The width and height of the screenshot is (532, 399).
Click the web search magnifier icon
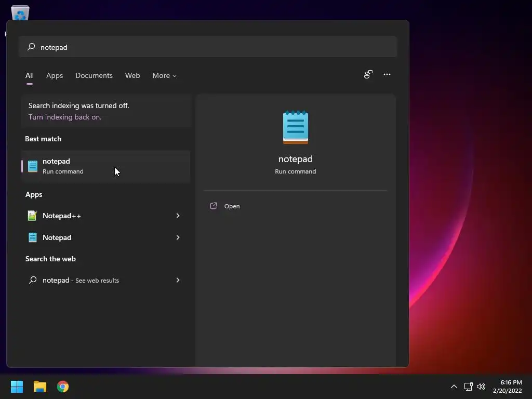33,280
